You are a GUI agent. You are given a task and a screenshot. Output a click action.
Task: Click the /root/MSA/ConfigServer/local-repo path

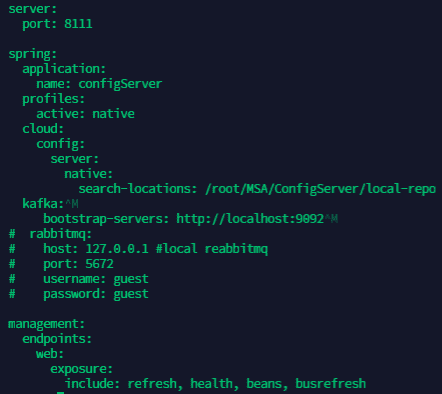point(321,189)
